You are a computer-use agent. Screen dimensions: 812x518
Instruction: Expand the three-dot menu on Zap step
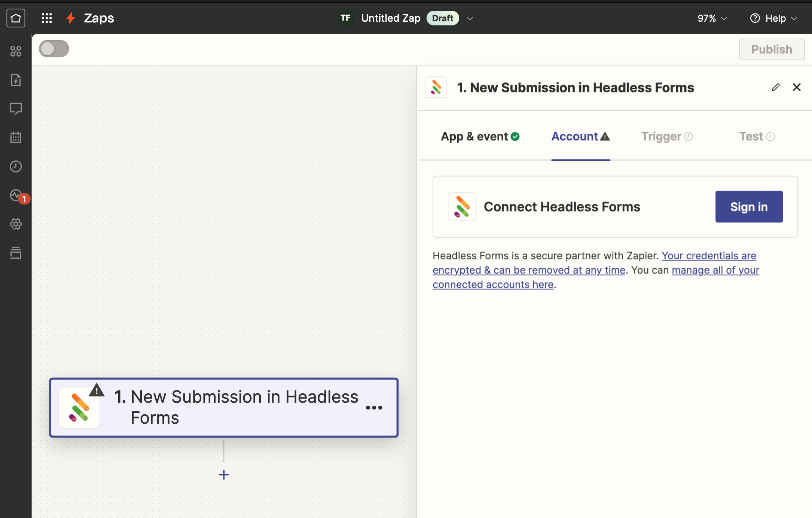(375, 407)
